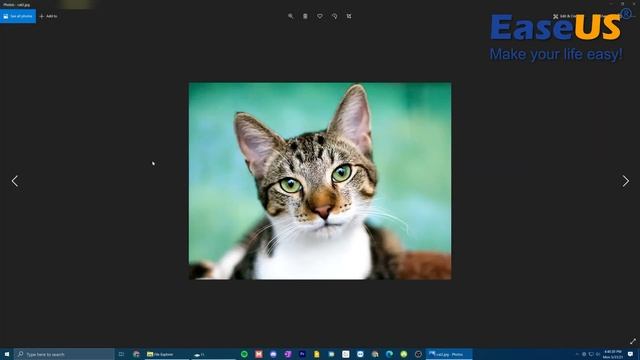Go to the next photo arrow
This screenshot has height=360, width=640.
coord(625,181)
